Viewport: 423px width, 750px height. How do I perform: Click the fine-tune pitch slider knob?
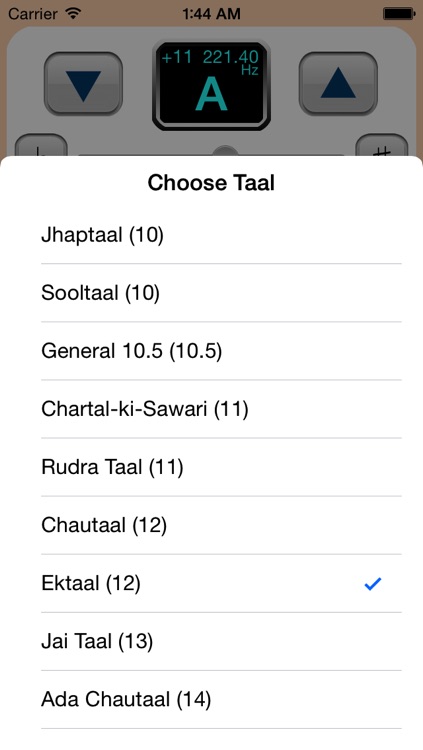pyautogui.click(x=225, y=151)
